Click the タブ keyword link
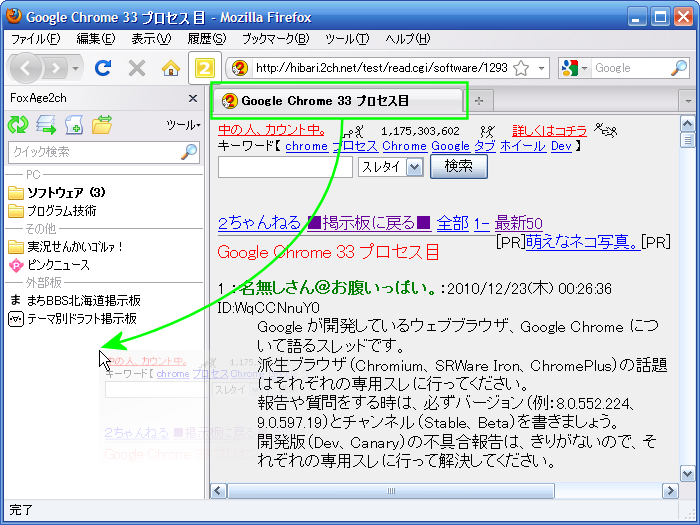 [485, 146]
